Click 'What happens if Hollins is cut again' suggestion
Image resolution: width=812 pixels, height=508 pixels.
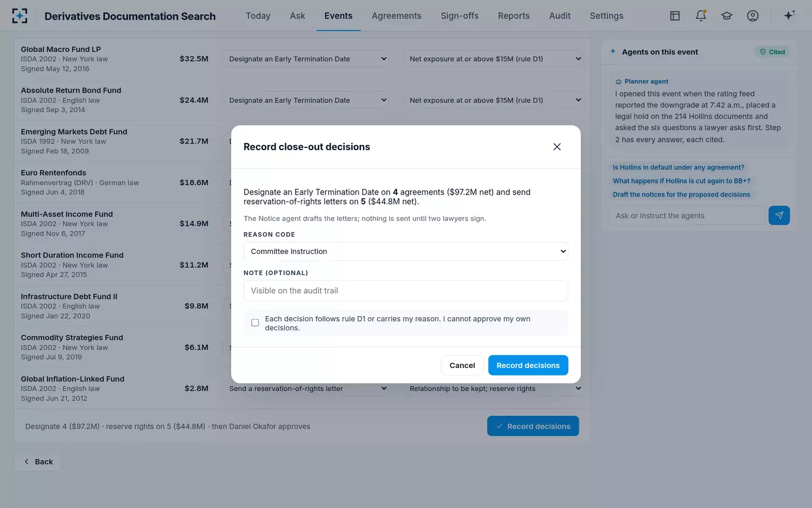pos(682,181)
